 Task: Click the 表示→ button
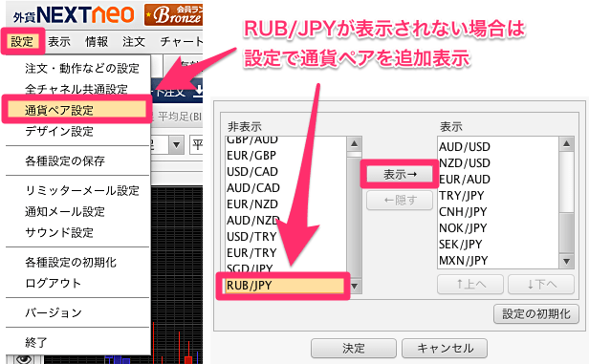click(400, 174)
